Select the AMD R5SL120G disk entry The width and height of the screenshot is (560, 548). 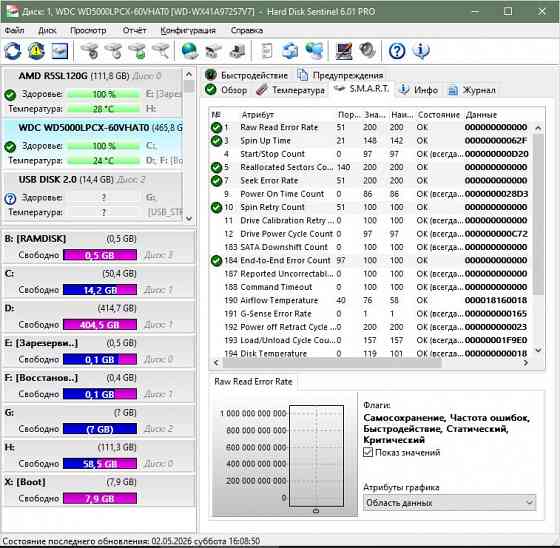pyautogui.click(x=93, y=92)
